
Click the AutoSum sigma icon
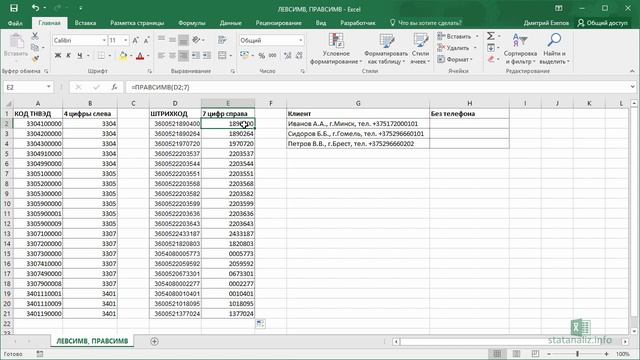[491, 36]
